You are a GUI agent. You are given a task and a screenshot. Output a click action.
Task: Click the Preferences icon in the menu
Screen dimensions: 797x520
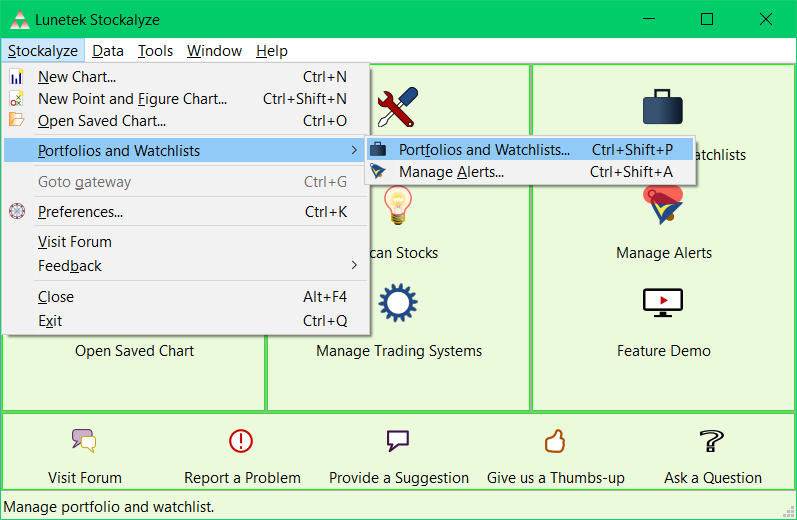pyautogui.click(x=16, y=212)
